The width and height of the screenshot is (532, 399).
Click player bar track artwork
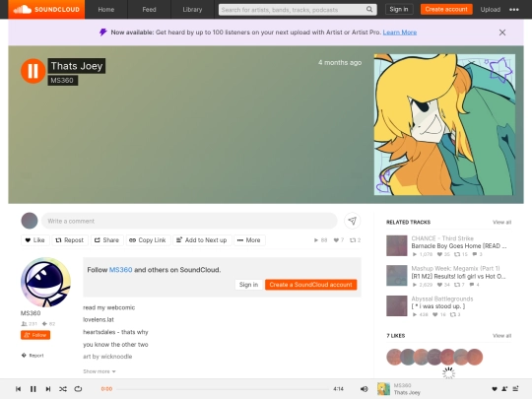click(384, 389)
